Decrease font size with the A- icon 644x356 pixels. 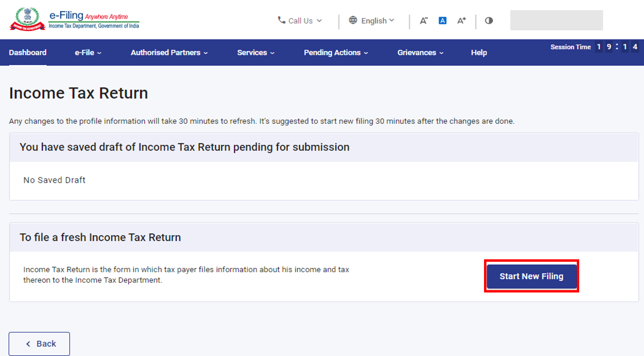424,21
